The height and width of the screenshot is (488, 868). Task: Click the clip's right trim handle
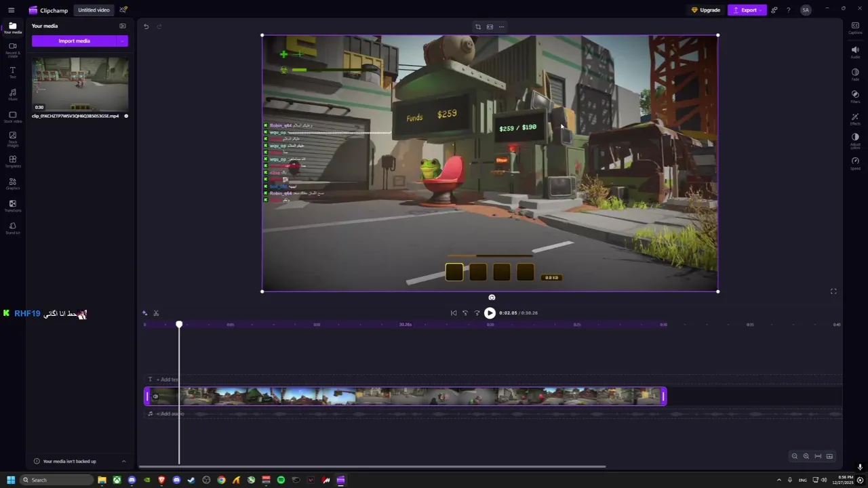pyautogui.click(x=664, y=396)
